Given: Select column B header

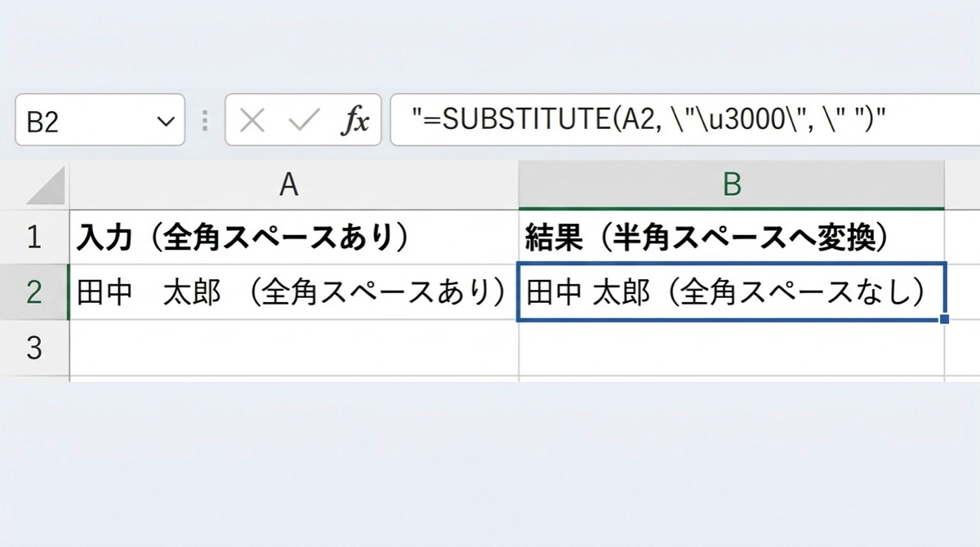Looking at the screenshot, I should click(731, 185).
